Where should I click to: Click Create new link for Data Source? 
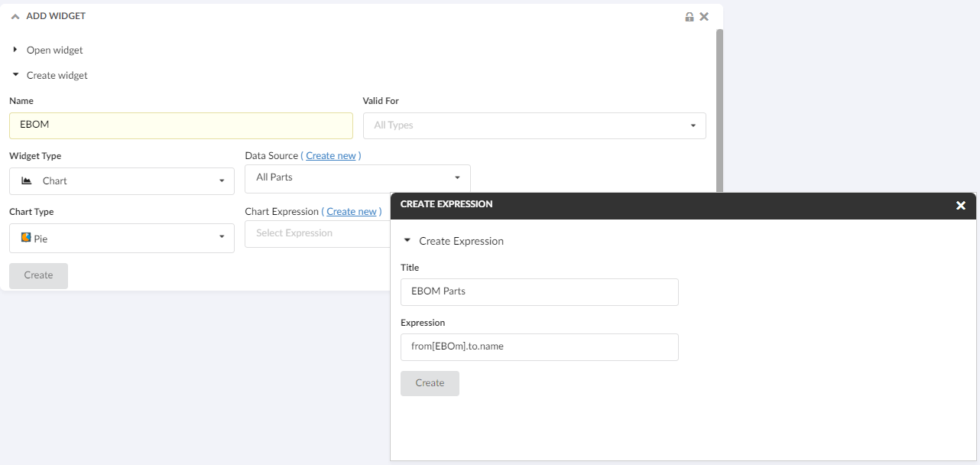(x=331, y=155)
